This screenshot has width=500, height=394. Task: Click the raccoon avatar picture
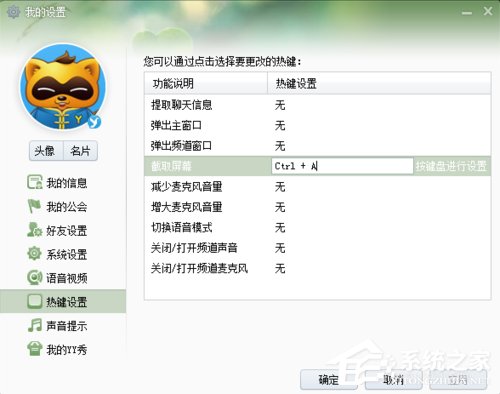point(63,87)
